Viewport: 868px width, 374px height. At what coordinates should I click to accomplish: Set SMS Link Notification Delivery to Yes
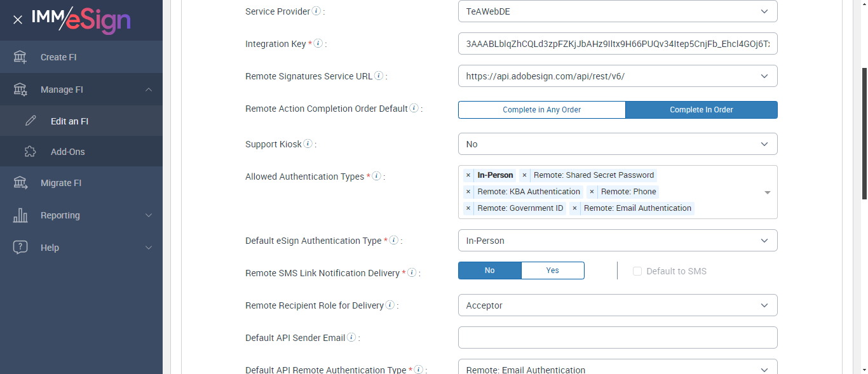tap(552, 270)
